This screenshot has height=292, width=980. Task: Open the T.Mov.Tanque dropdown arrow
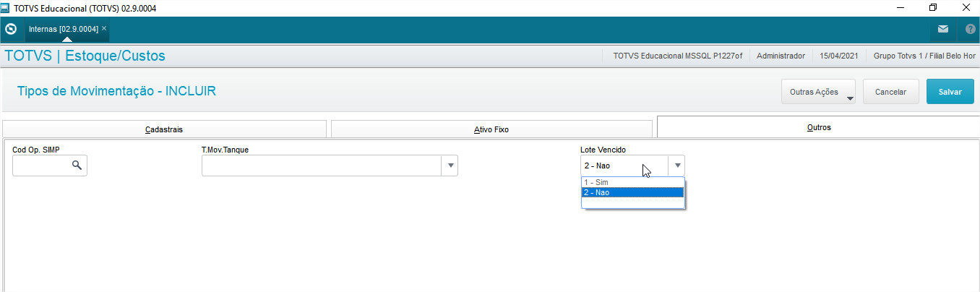[450, 166]
